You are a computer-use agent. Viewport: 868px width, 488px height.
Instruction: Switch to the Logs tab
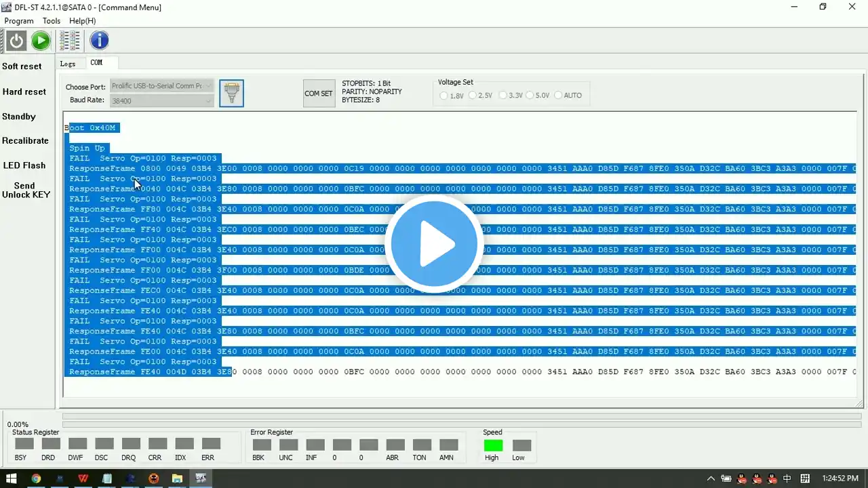[x=68, y=64]
